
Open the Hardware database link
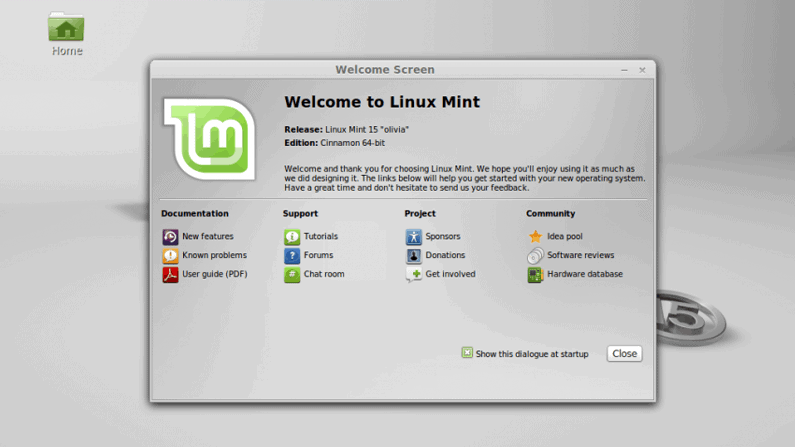[585, 274]
